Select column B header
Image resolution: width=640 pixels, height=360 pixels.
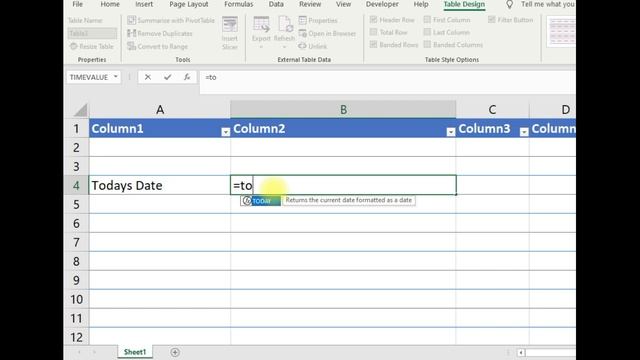tap(343, 110)
